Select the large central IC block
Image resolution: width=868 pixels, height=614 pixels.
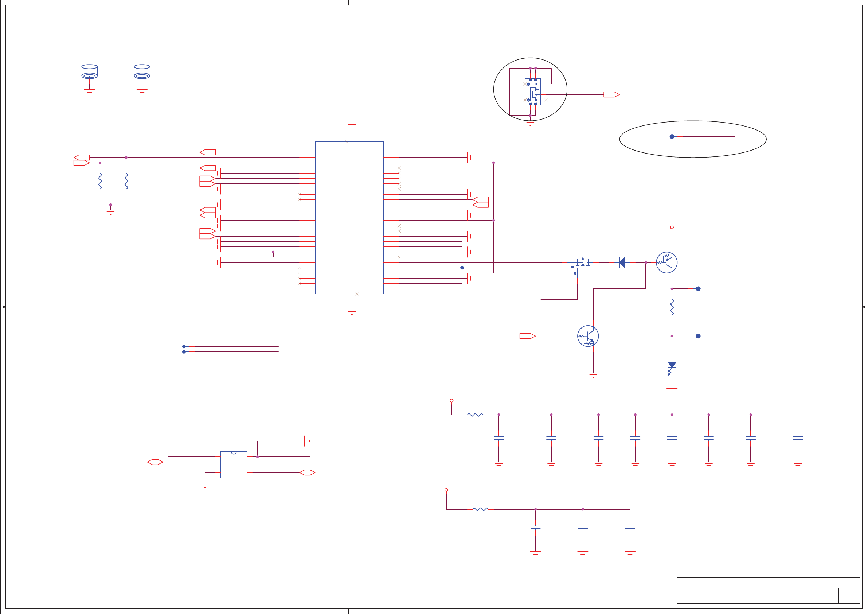[349, 218]
